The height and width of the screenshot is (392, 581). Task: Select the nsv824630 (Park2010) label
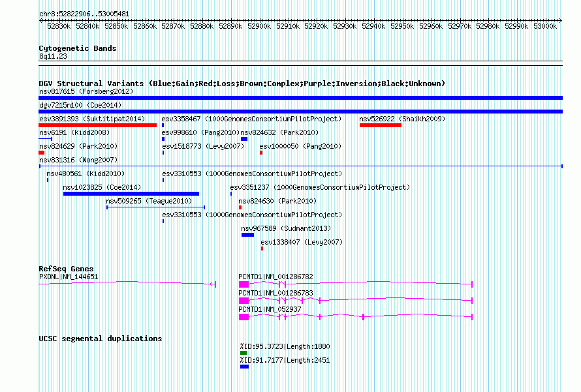pos(277,201)
